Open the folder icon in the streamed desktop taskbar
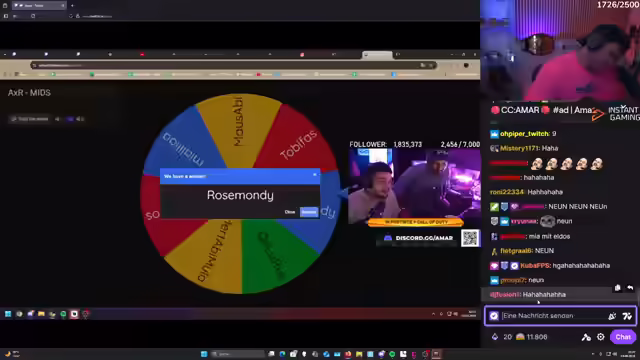The image size is (640, 360). click(41, 314)
